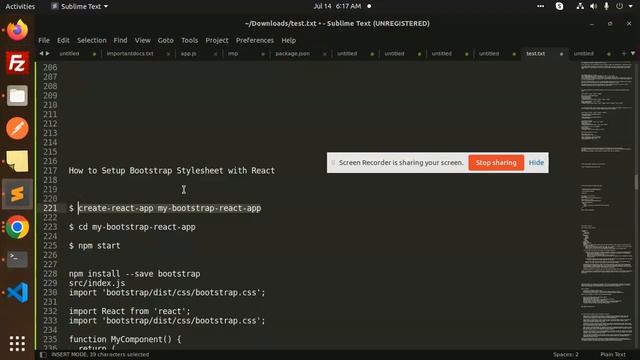Open the Spaces: 2 indentation selector

(x=566, y=355)
